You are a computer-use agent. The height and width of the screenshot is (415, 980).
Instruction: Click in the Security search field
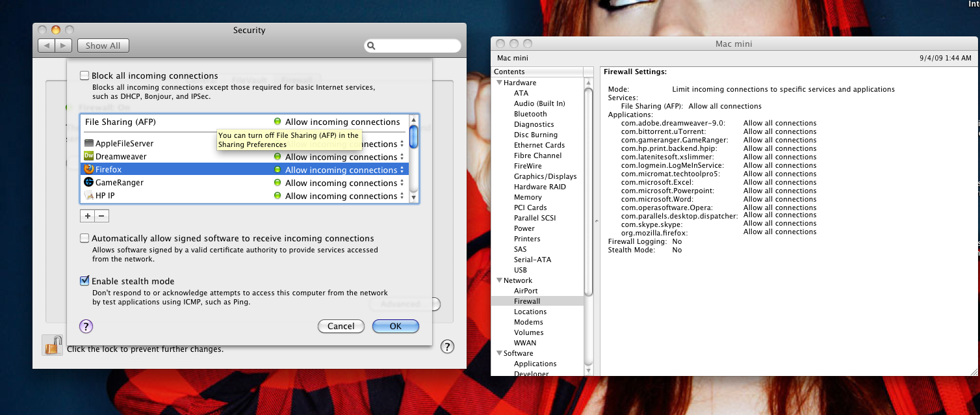point(413,46)
